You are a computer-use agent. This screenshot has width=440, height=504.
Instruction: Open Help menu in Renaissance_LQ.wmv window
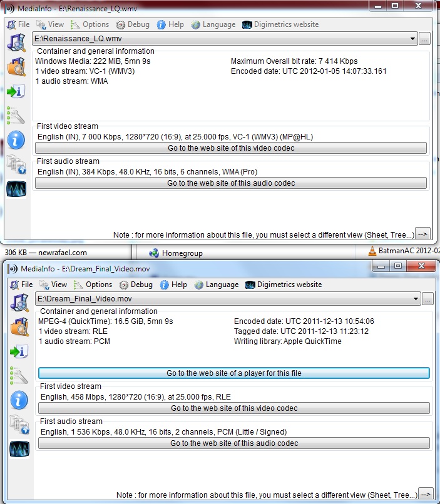pyautogui.click(x=170, y=24)
